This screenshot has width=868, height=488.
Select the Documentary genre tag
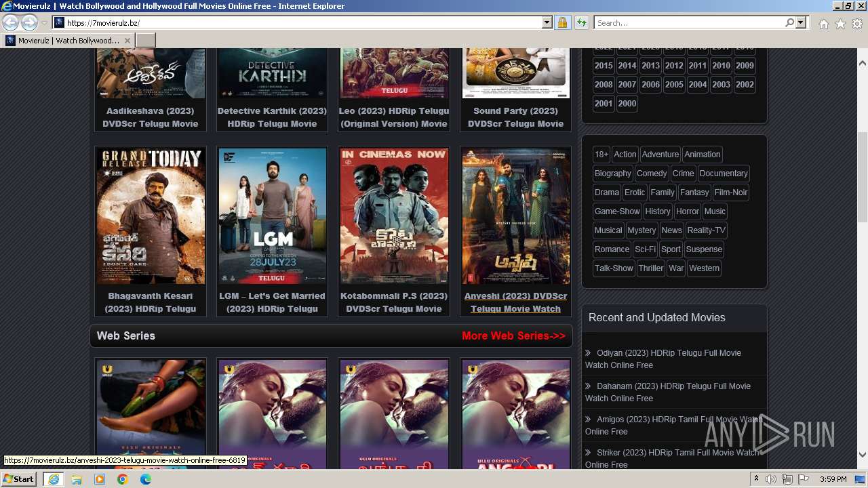724,174
